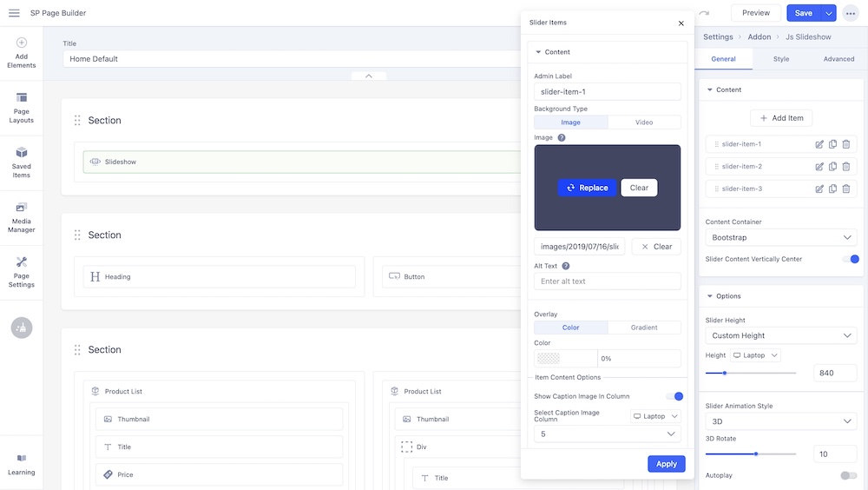Image resolution: width=868 pixels, height=490 pixels.
Task: Open the Content Container dropdown
Action: (780, 237)
